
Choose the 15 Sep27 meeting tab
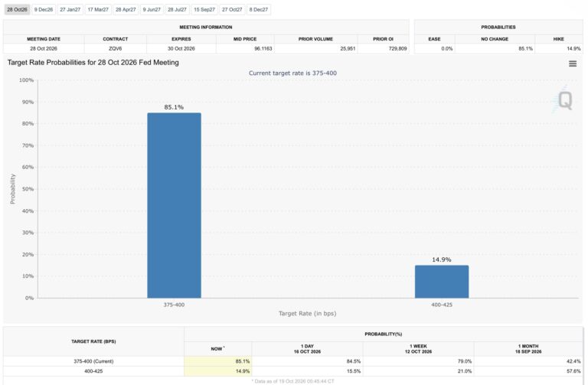204,10
